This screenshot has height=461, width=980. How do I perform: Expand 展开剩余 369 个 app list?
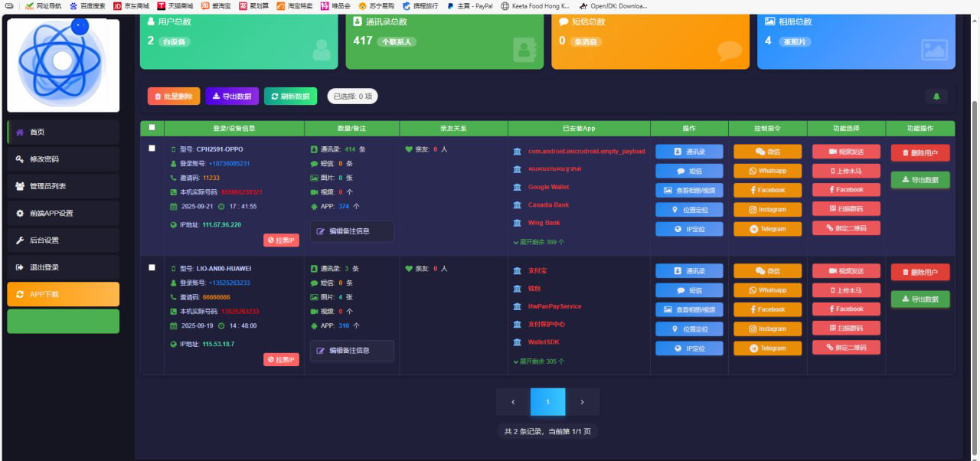[x=539, y=242]
